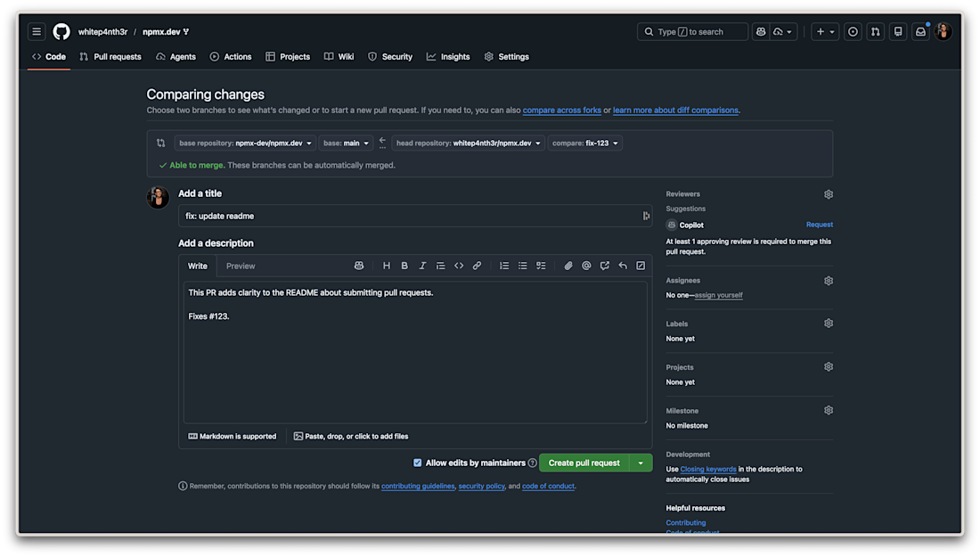The image size is (980, 557).
Task: Open issues from header circle icon
Action: tap(853, 31)
